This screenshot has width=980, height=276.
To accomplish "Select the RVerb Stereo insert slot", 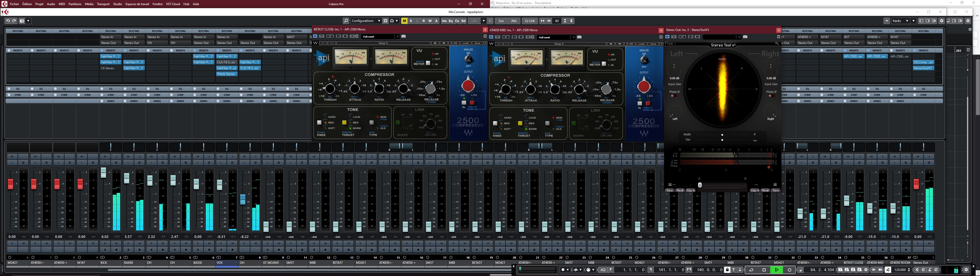I will pos(226,74).
